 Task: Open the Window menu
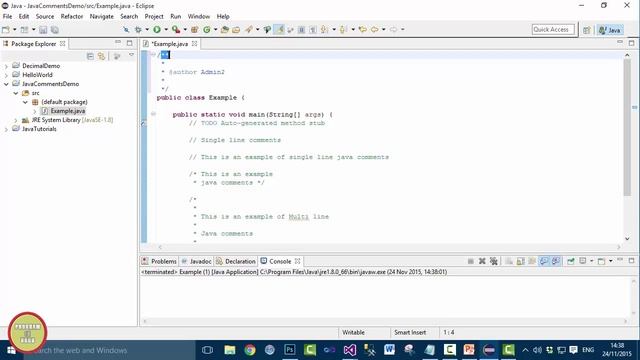tap(199, 16)
